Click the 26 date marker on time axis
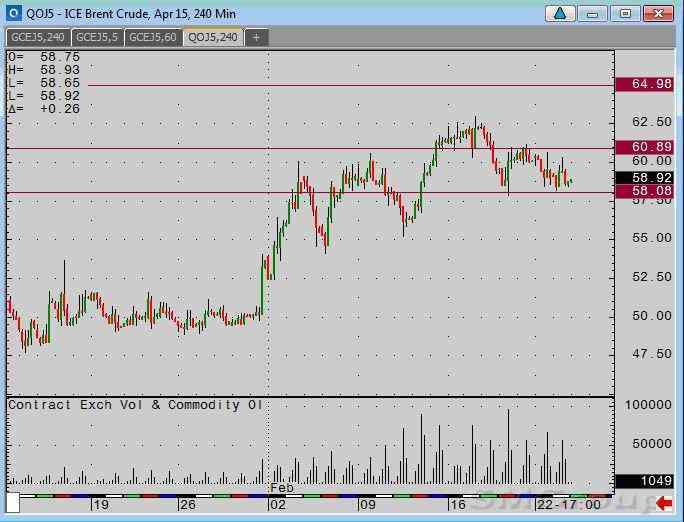Screen dimensions: 684x522 [x=188, y=505]
